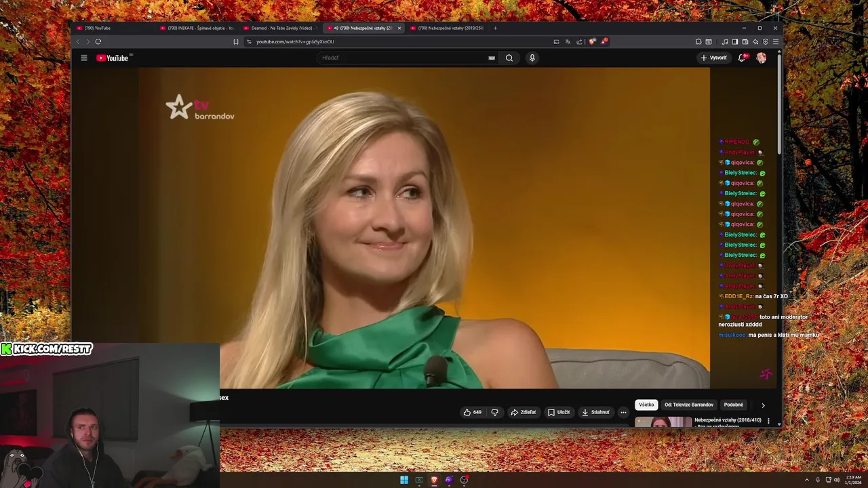Select the Od: Televize Barrandov chip
The width and height of the screenshot is (868, 488).
[x=689, y=405]
